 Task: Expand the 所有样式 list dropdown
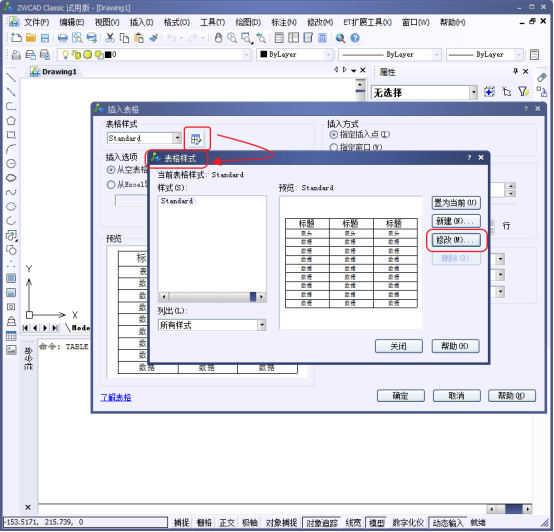click(x=262, y=325)
